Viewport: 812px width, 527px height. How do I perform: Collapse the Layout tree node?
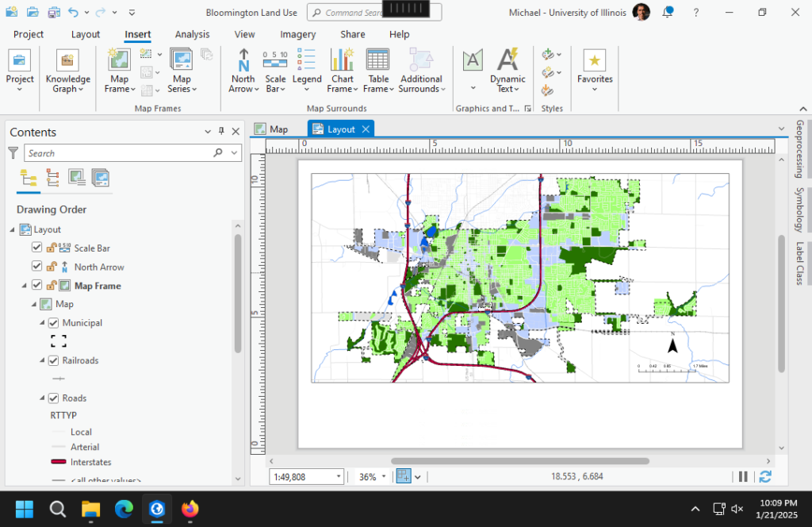coord(13,229)
